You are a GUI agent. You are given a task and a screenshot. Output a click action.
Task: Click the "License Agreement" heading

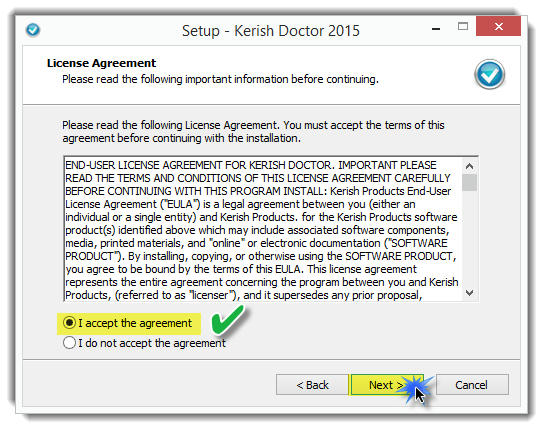[101, 63]
